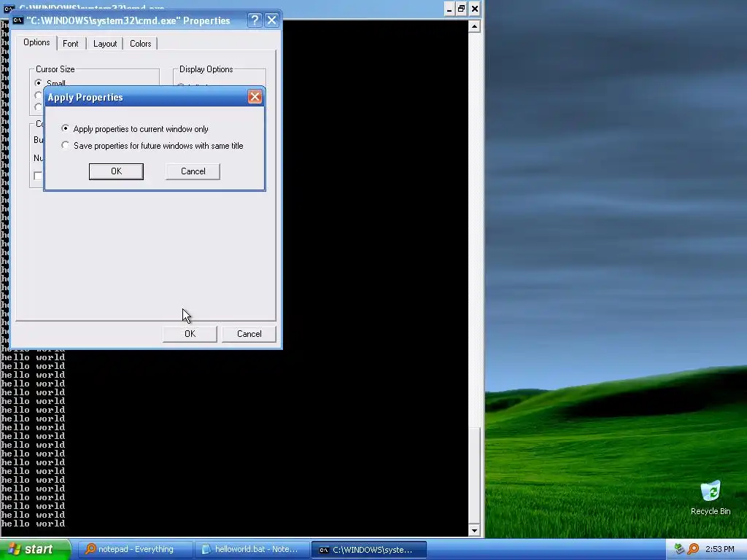This screenshot has width=747, height=560.
Task: Click the network connection tray icon
Action: click(679, 549)
